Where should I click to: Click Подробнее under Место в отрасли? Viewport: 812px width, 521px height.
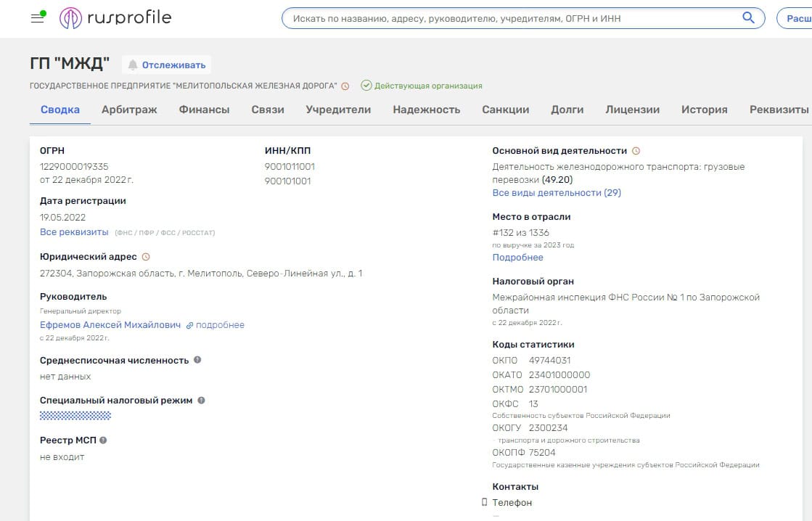pos(517,258)
